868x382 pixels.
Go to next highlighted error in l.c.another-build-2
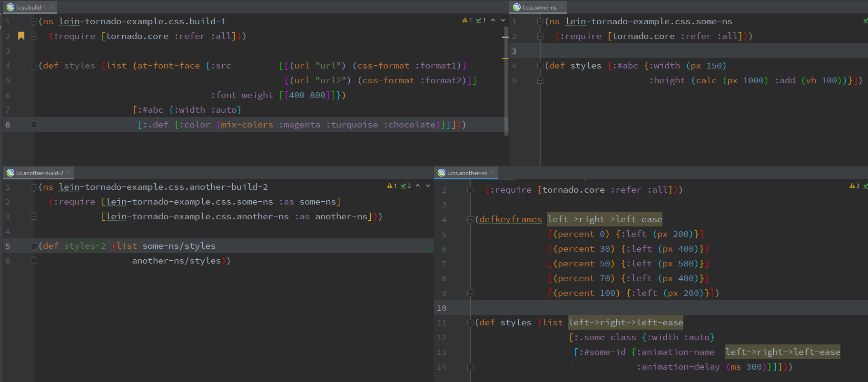(428, 186)
